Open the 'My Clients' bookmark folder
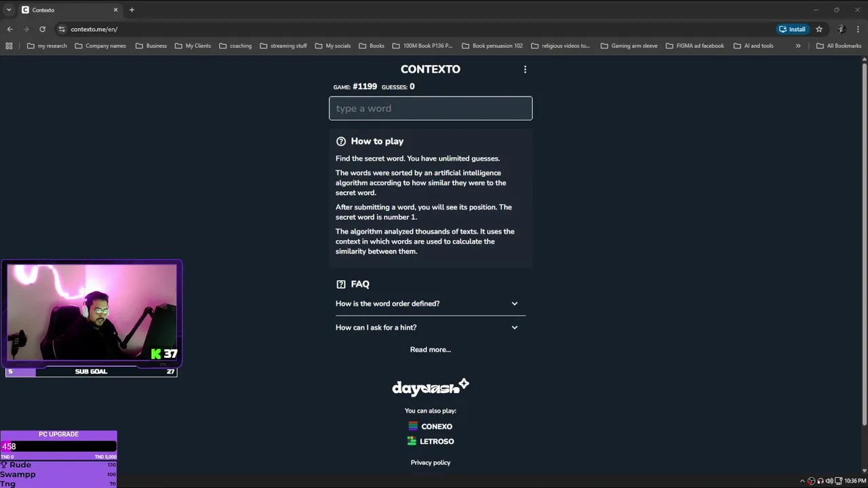The image size is (868, 488). tap(193, 46)
